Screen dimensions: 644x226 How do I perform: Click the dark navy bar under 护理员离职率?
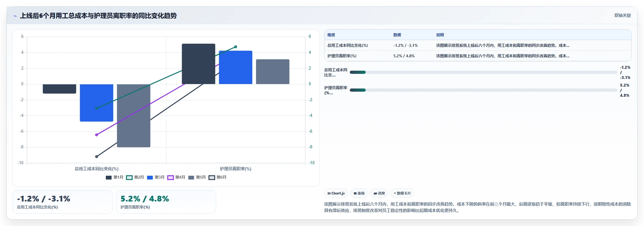[x=199, y=64]
